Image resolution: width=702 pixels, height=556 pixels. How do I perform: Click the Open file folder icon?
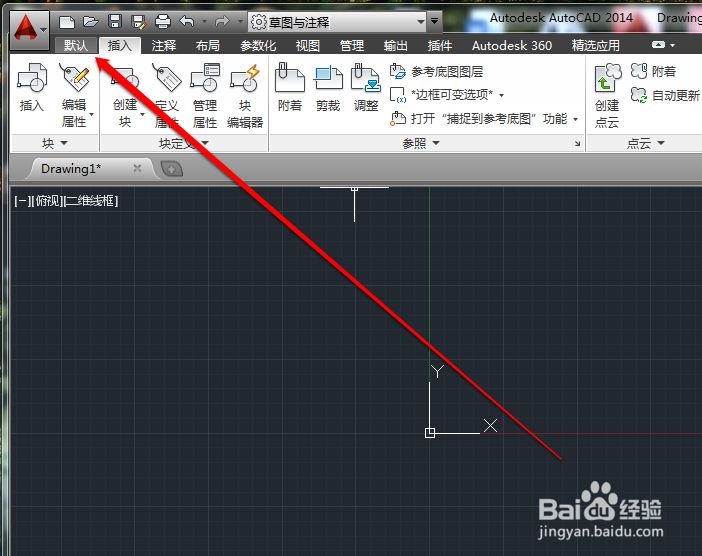(x=91, y=21)
